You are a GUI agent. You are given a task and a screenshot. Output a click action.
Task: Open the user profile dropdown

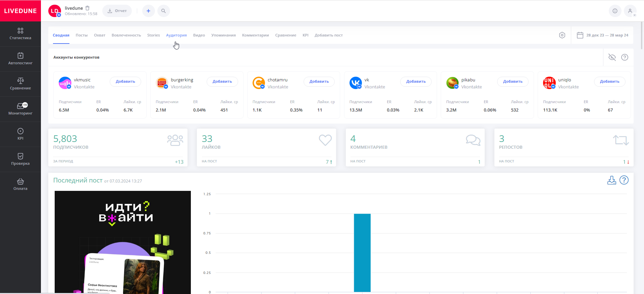[x=630, y=11]
